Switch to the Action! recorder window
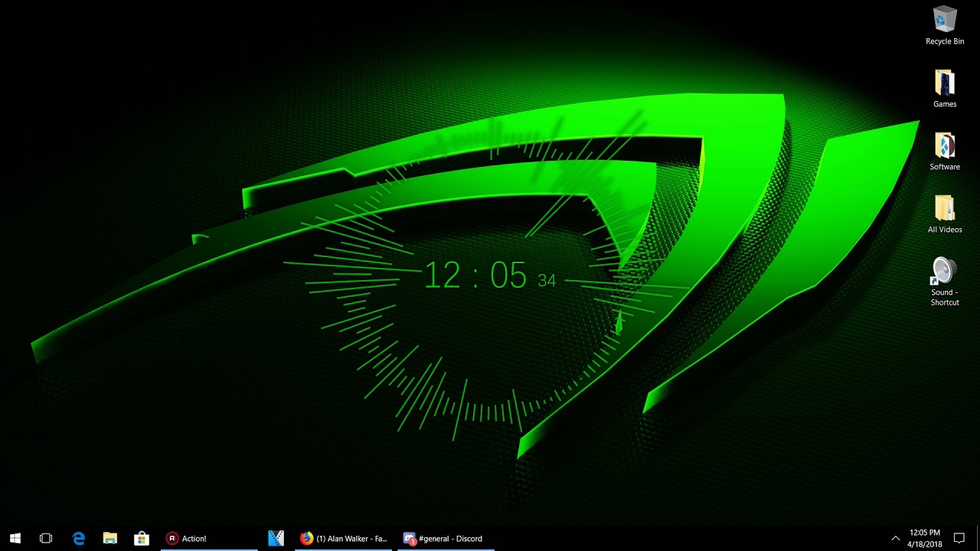The image size is (980, 551). (209, 538)
